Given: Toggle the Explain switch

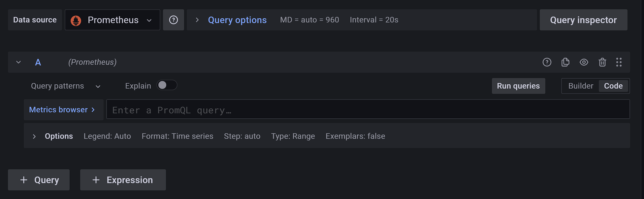Looking at the screenshot, I should point(167,85).
